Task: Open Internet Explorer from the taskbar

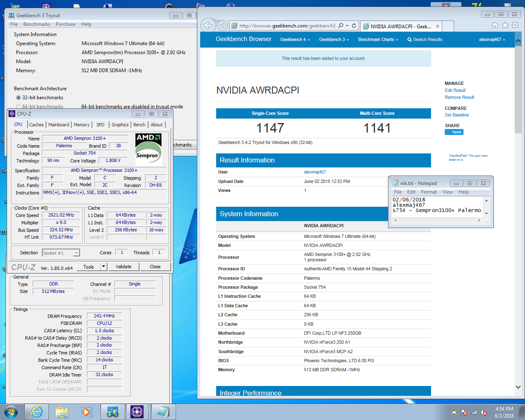Action: click(37, 412)
